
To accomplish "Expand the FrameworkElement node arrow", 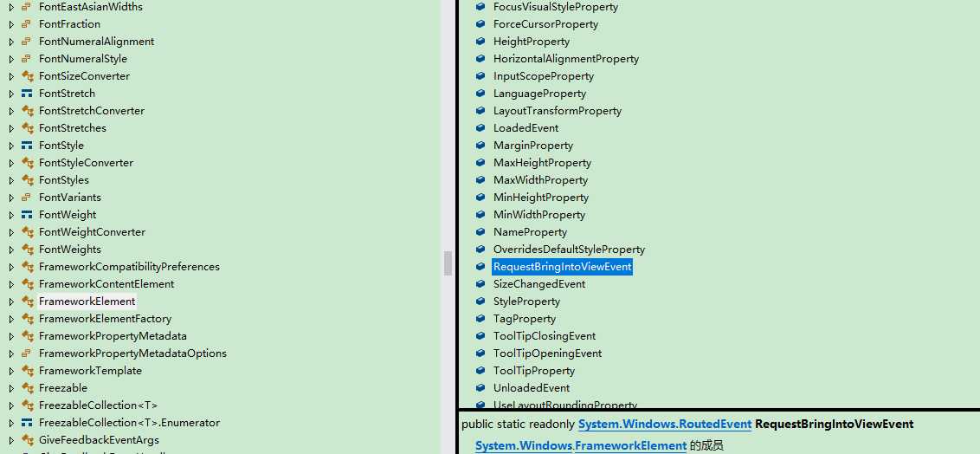I will click(x=11, y=302).
